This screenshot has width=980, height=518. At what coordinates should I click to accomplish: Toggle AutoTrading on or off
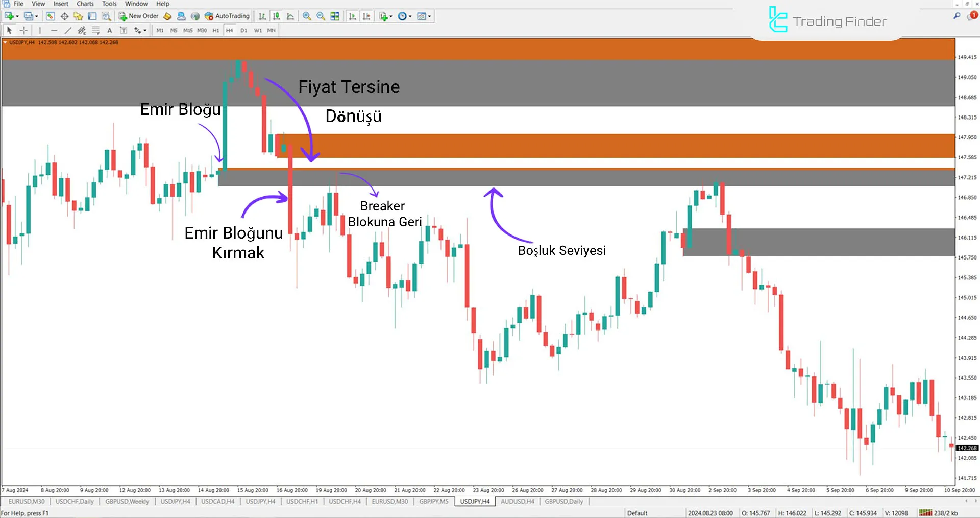click(227, 16)
